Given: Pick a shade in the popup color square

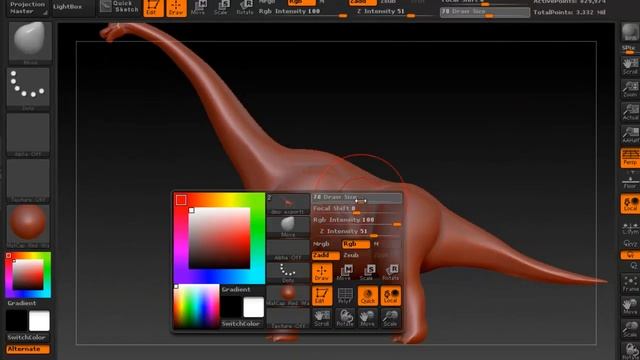Looking at the screenshot, I should point(219,238).
